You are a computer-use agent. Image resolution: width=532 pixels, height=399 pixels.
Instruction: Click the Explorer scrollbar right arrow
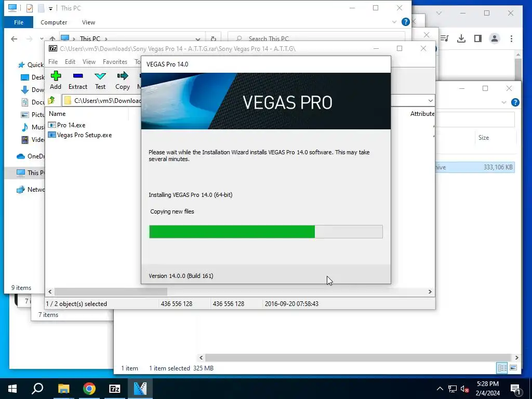pyautogui.click(x=516, y=357)
